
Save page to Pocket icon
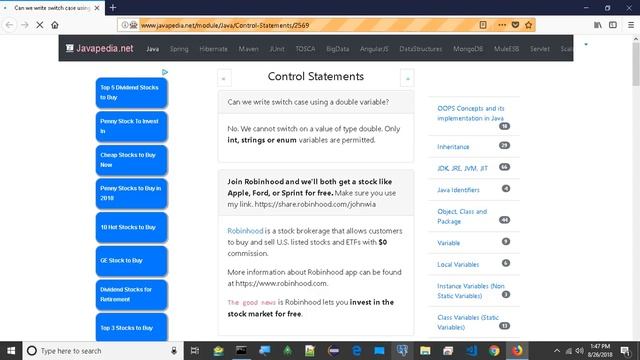coord(515,25)
